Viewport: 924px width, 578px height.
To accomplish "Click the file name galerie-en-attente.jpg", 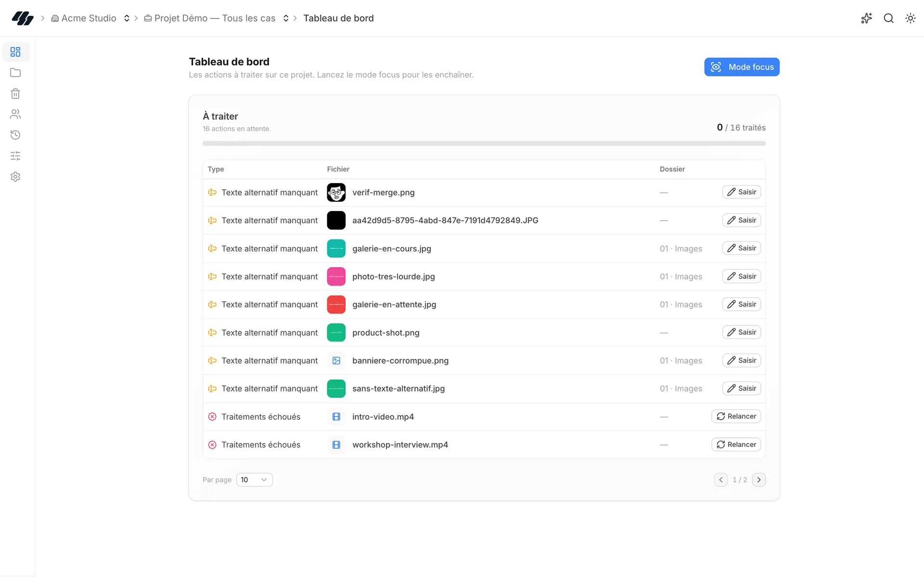I will [x=394, y=304].
